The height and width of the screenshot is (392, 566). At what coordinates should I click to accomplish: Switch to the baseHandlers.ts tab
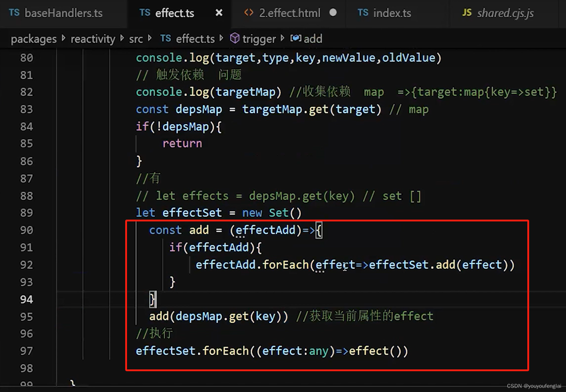[56, 13]
